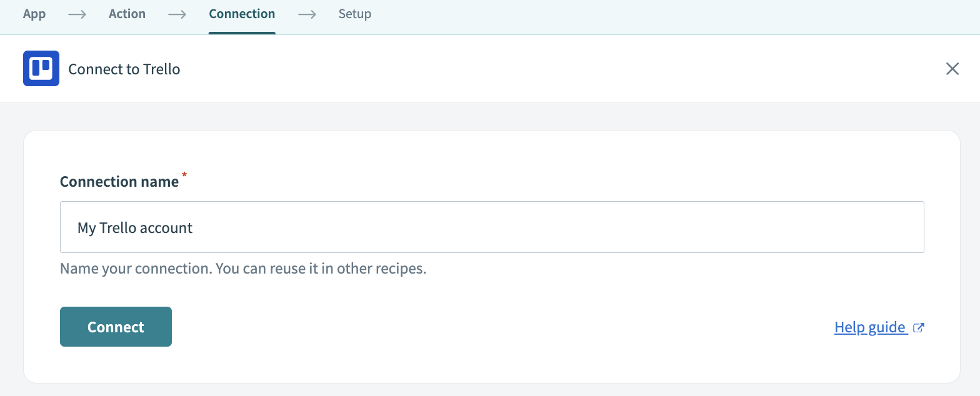This screenshot has height=396, width=980.
Task: Select the text My Trello account
Action: pos(135,227)
